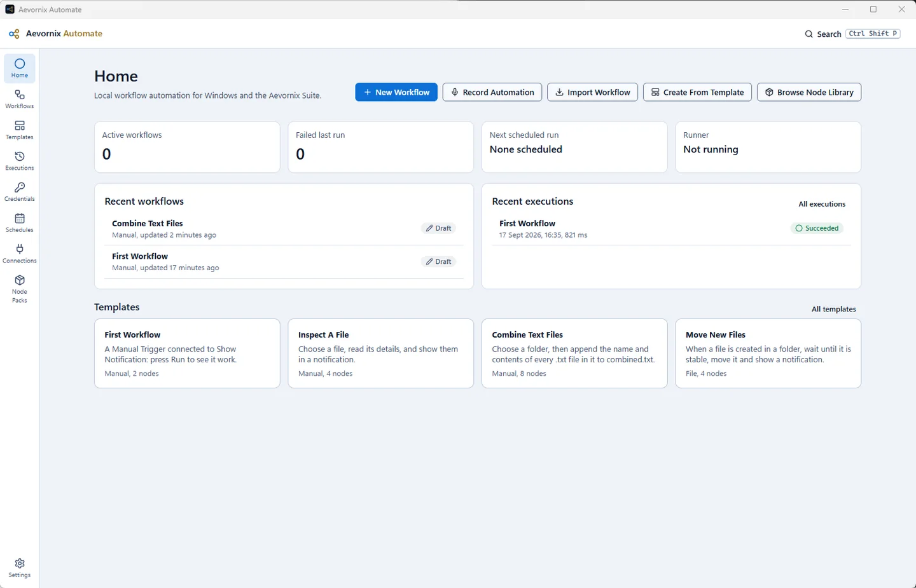The image size is (916, 588).
Task: Click the Record Automation button
Action: coord(492,92)
